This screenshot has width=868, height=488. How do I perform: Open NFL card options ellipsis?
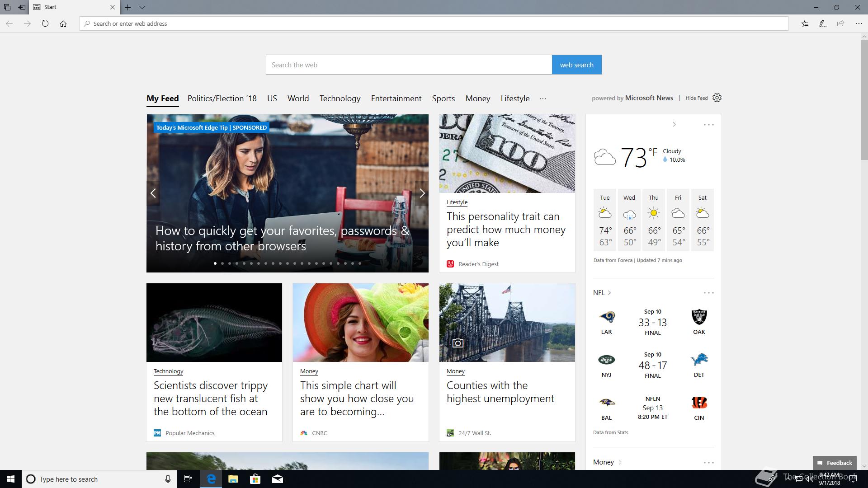(708, 293)
